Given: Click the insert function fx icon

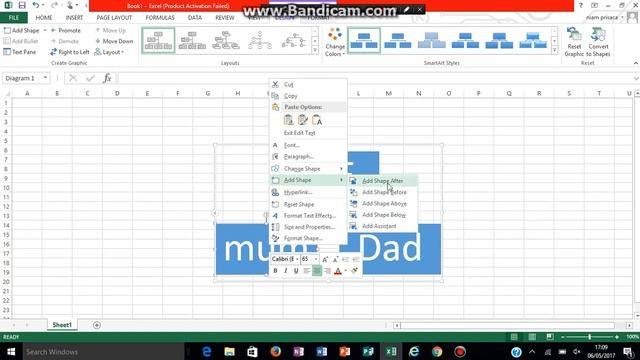Looking at the screenshot, I should click(x=107, y=78).
